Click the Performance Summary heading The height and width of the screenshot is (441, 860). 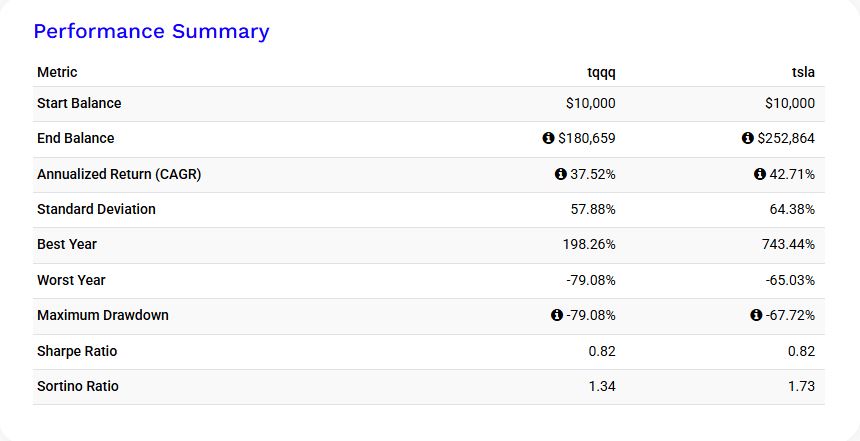pyautogui.click(x=151, y=31)
